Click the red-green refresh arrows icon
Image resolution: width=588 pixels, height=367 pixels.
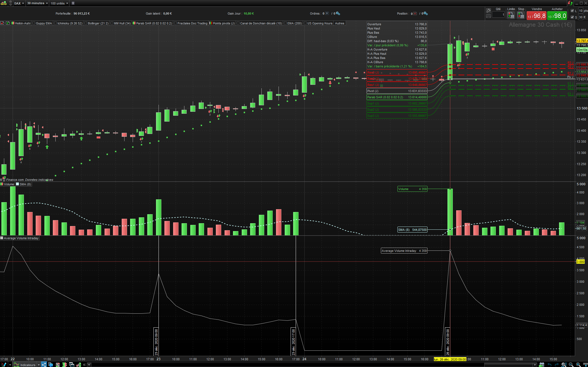tap(570, 3)
